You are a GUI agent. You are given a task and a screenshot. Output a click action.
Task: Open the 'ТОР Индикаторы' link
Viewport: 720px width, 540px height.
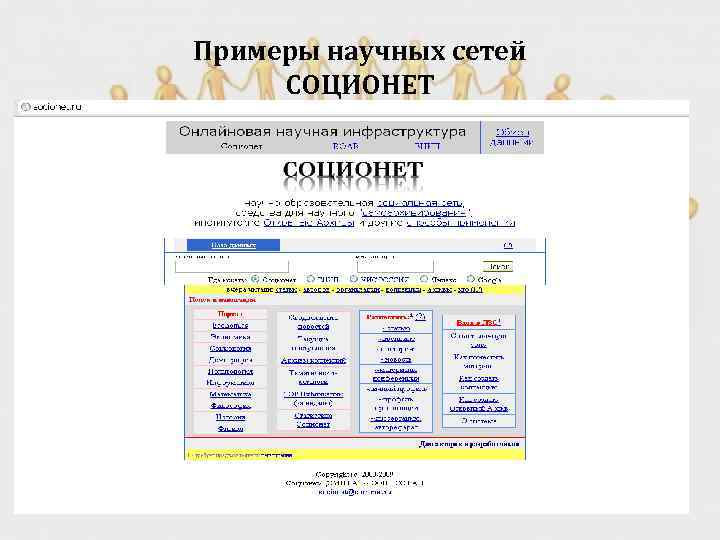313,394
